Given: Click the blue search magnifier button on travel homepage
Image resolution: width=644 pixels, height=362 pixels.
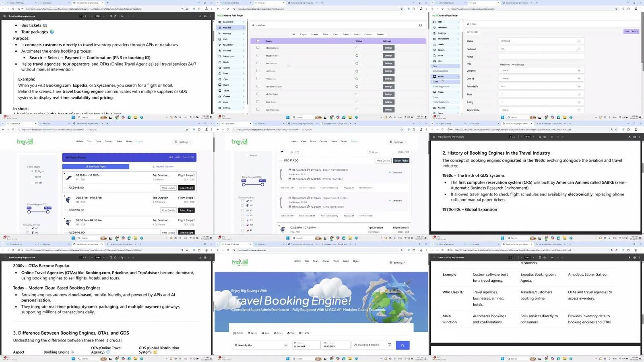Looking at the screenshot, I should 402,345.
